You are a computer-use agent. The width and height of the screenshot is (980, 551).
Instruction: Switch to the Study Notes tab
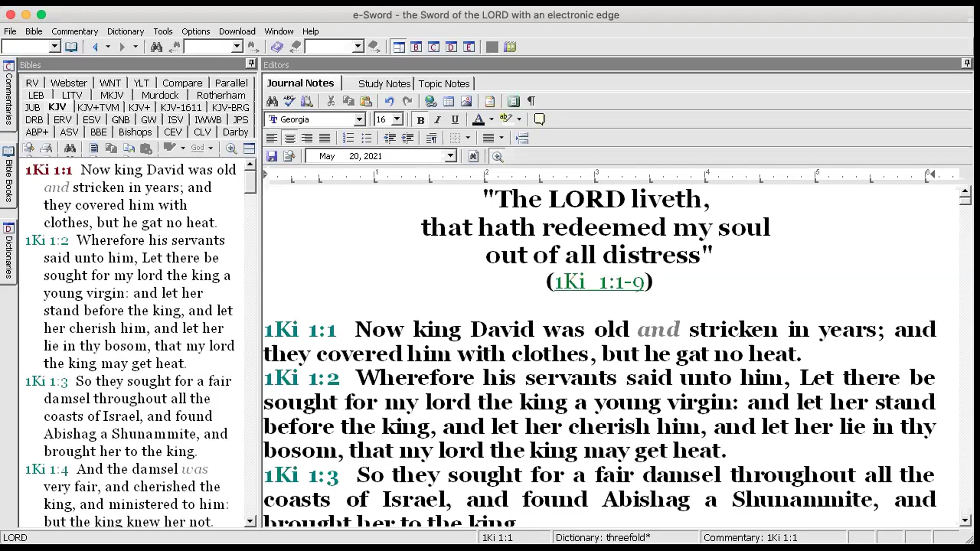tap(384, 84)
